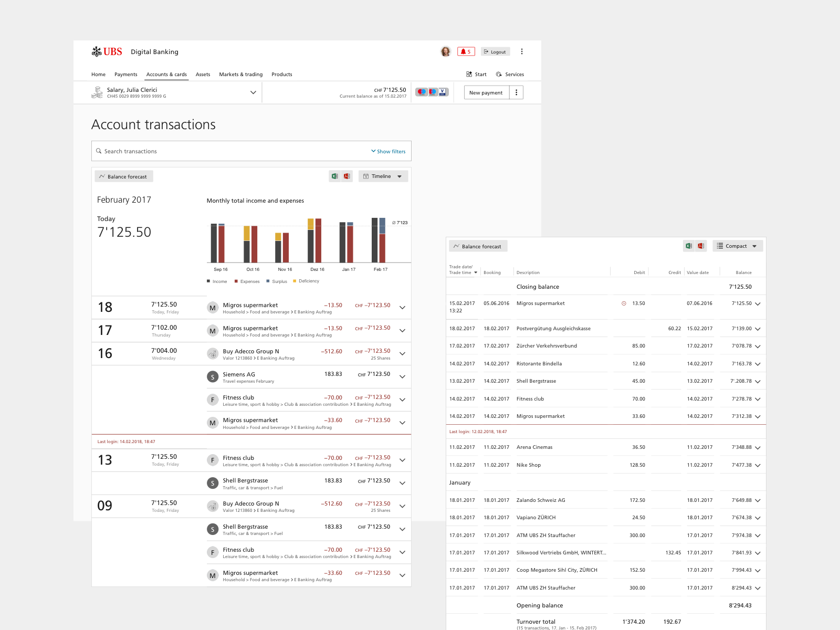Image resolution: width=840 pixels, height=630 pixels.
Task: Click the payment card icons group
Action: coord(432,92)
